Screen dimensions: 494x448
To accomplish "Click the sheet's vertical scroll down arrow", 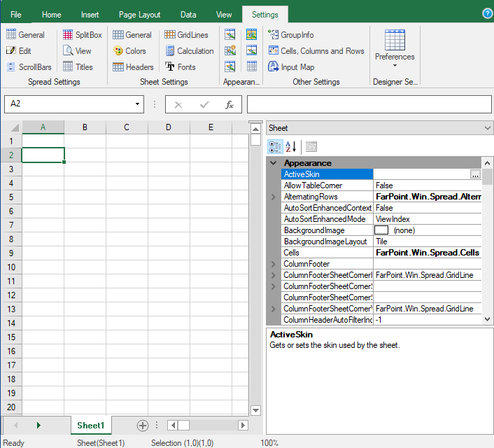I will tap(255, 410).
